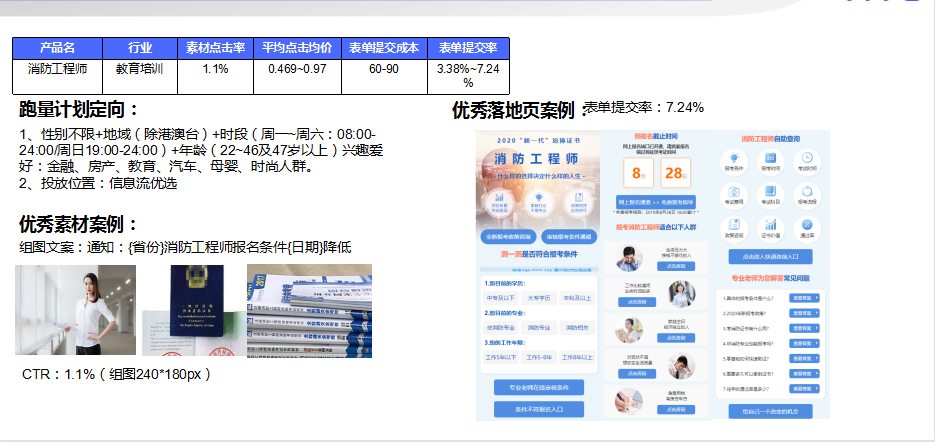Screen dimensions: 935x442
Task: Select education option 本科及以上
Action: (x=577, y=298)
